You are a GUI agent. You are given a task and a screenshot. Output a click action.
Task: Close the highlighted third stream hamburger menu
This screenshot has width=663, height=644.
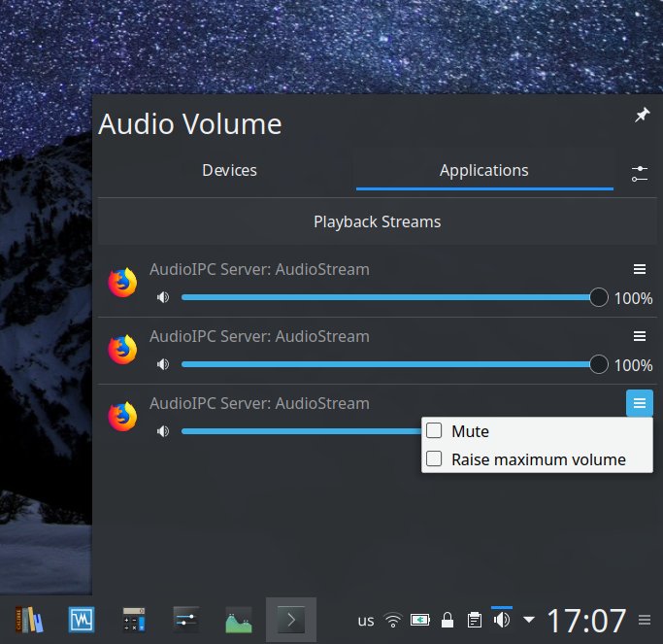(640, 403)
